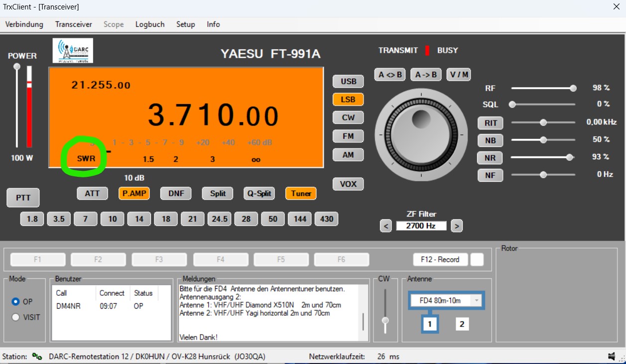Screen dimensions: 626x364
Task: Click the NF notch filter button
Action: pos(491,176)
